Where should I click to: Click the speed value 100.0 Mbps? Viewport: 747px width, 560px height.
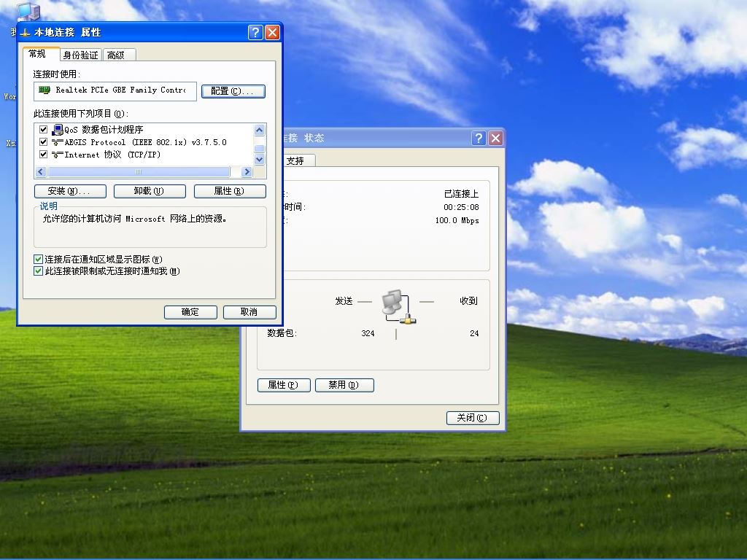point(457,220)
